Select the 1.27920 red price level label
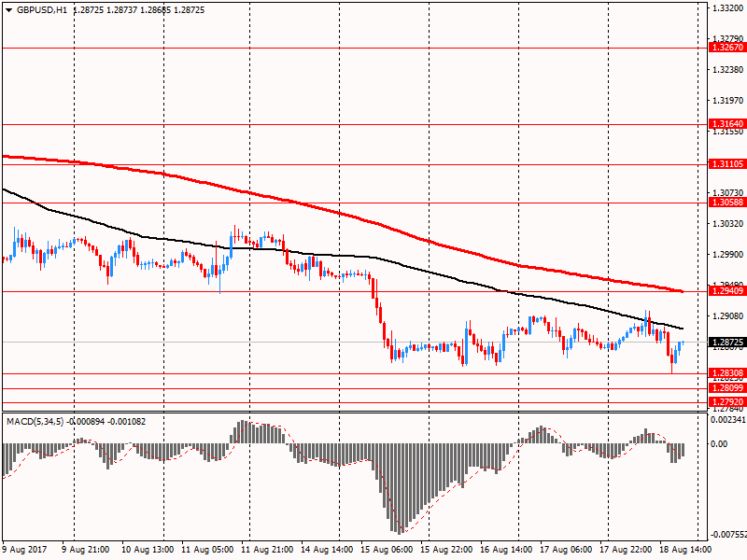 727,402
